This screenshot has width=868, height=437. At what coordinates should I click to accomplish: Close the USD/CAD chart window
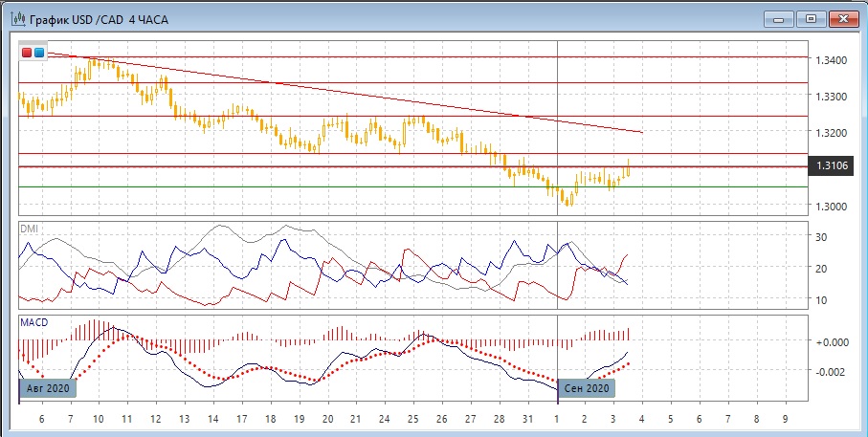[x=842, y=18]
